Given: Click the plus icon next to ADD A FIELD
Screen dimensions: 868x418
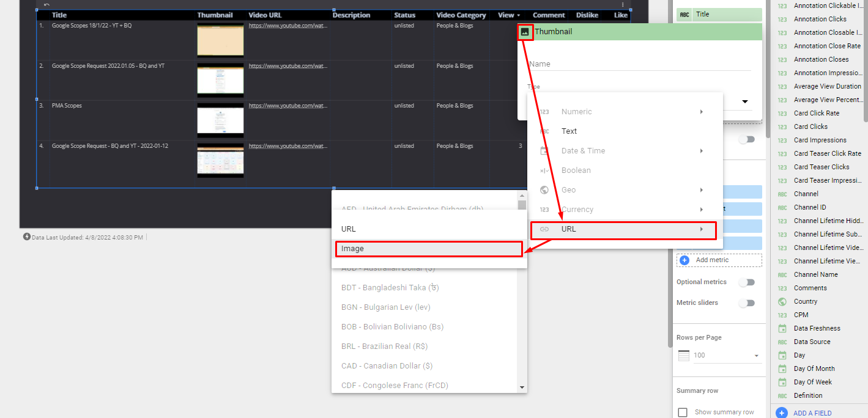Looking at the screenshot, I should click(781, 413).
